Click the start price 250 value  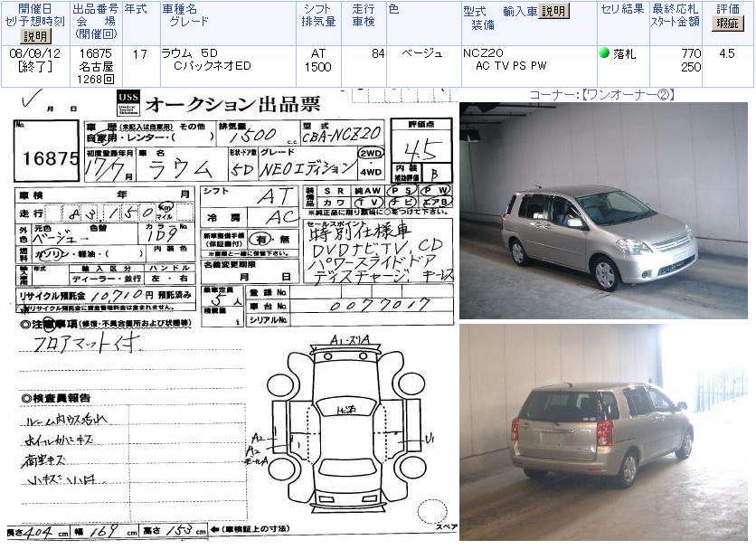(691, 67)
